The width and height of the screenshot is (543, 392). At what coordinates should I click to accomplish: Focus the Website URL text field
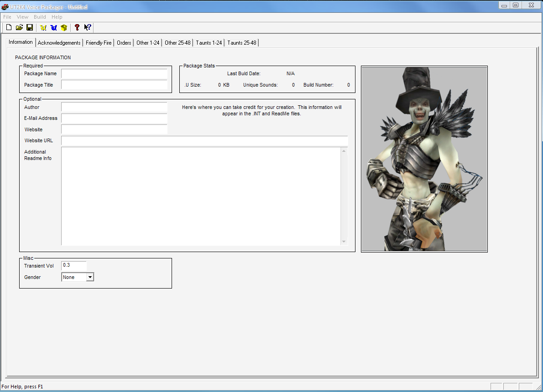point(204,140)
